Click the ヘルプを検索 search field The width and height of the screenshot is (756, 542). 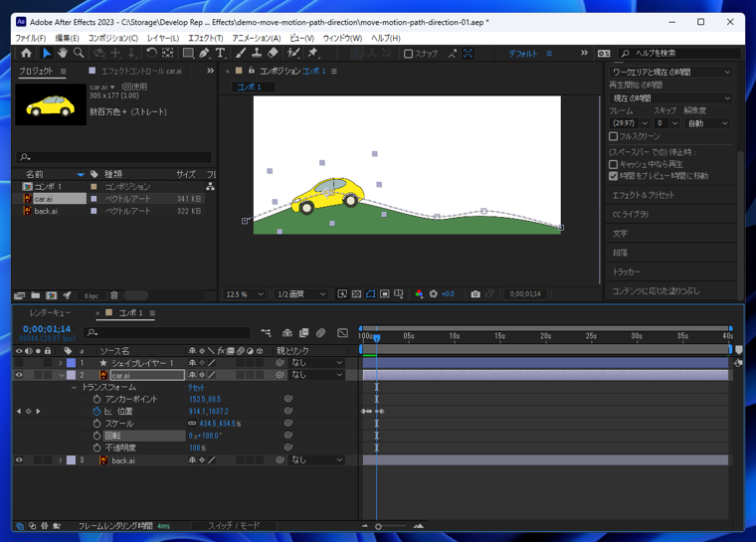point(679,53)
